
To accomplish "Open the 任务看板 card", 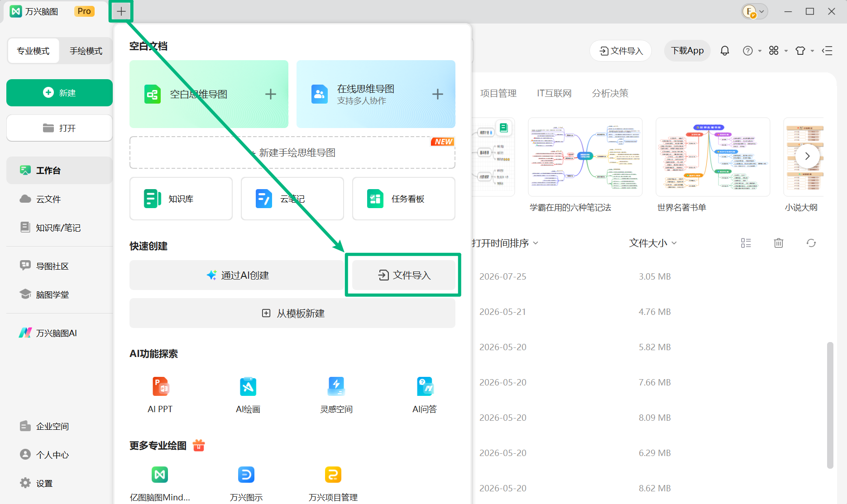I will point(404,199).
